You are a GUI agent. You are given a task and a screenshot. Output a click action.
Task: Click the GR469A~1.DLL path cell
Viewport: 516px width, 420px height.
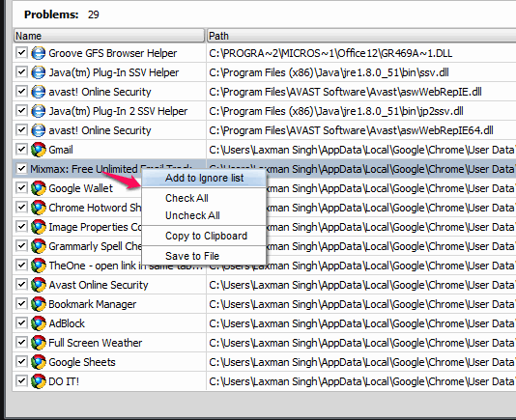[330, 53]
